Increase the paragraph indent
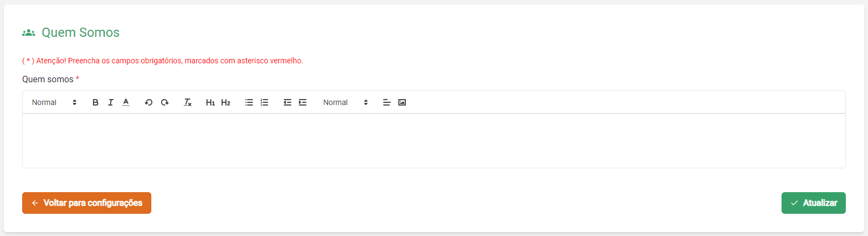 [303, 102]
